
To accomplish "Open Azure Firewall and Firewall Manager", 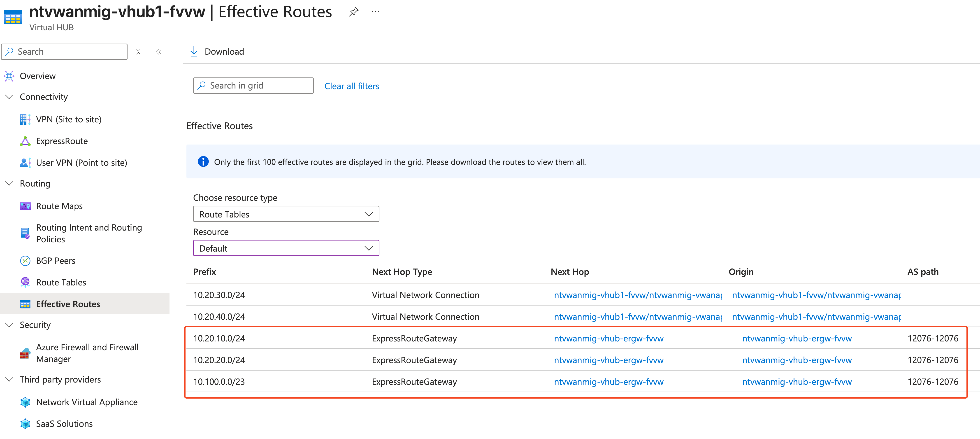I will [88, 353].
